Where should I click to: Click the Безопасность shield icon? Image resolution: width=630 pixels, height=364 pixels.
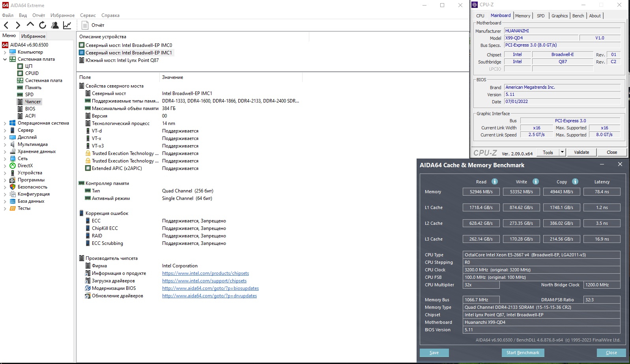[x=13, y=187]
